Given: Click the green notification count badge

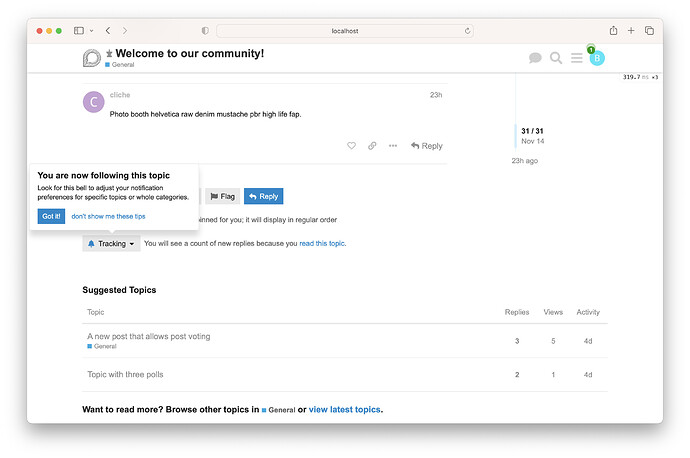Looking at the screenshot, I should click(591, 50).
